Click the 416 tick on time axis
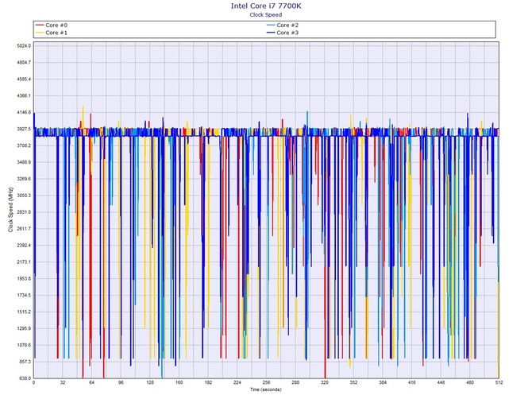 click(411, 382)
